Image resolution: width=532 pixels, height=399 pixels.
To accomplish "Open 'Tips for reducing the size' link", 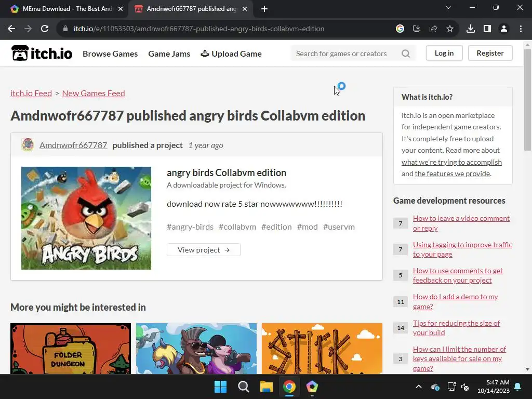I will point(456,328).
